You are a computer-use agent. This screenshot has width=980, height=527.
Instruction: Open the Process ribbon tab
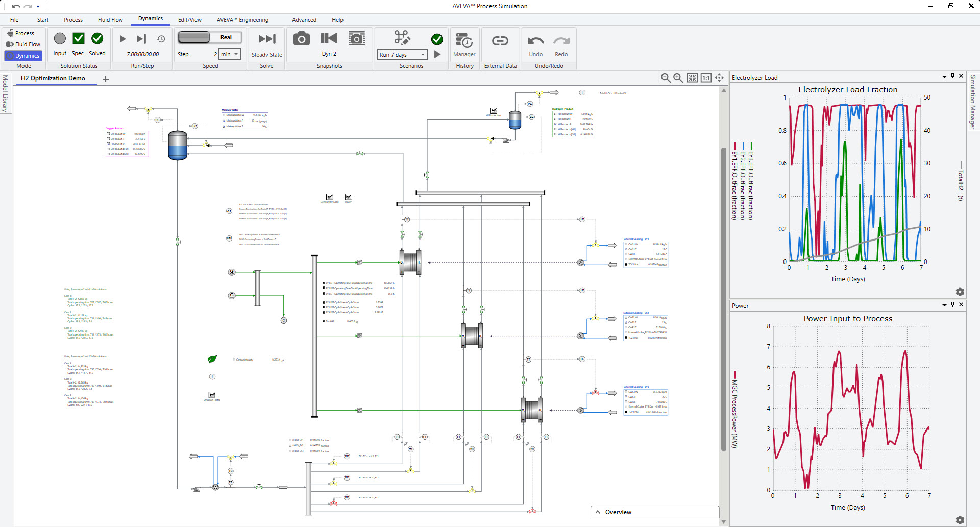click(x=73, y=20)
